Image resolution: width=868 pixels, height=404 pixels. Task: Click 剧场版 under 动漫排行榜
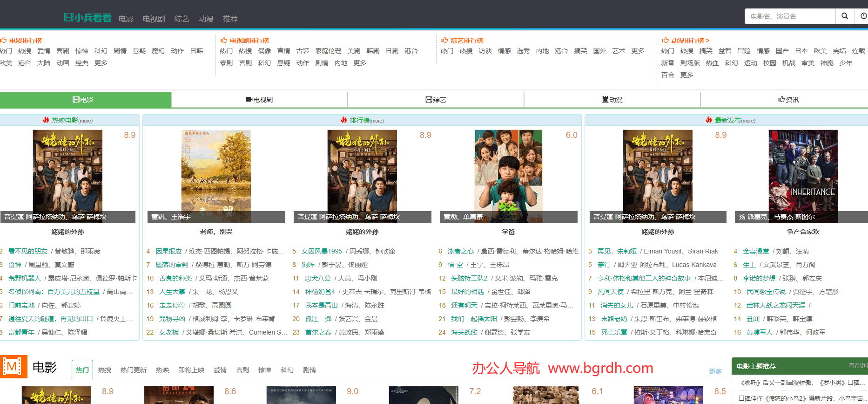[x=690, y=63]
